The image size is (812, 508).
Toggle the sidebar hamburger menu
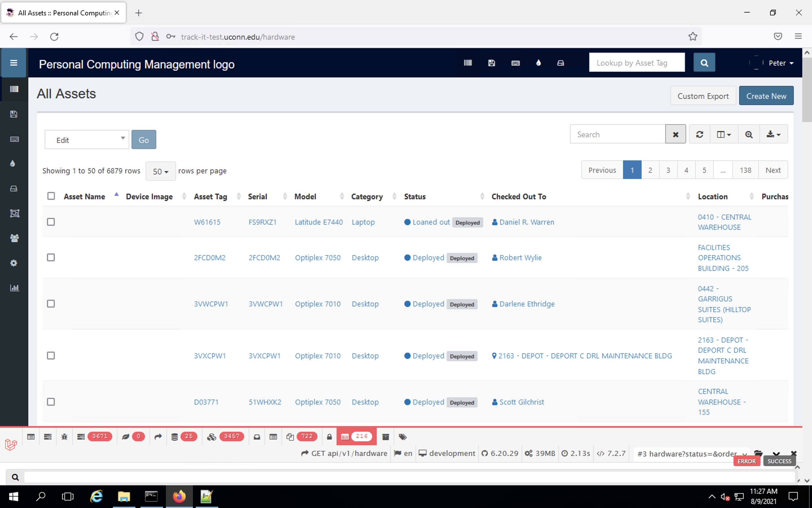point(14,63)
